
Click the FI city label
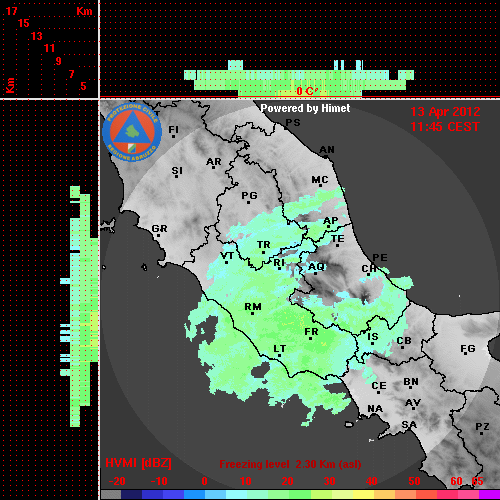[x=173, y=129]
